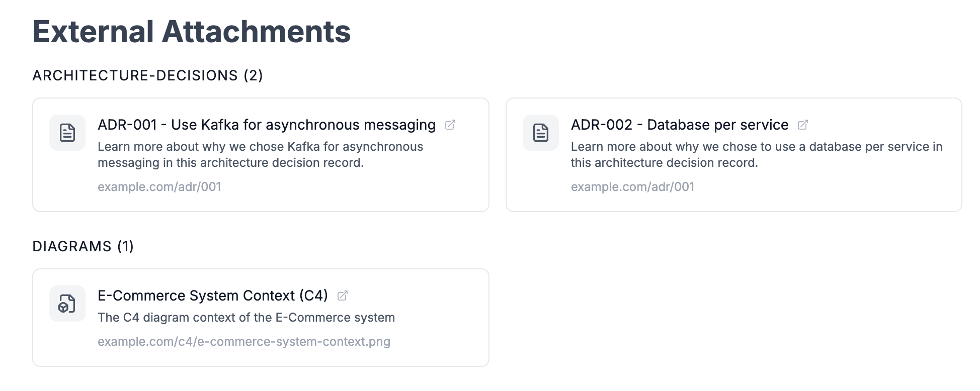This screenshot has width=980, height=391.
Task: Collapse the ARCHITECTURE-DECISIONS section header
Action: tap(147, 75)
